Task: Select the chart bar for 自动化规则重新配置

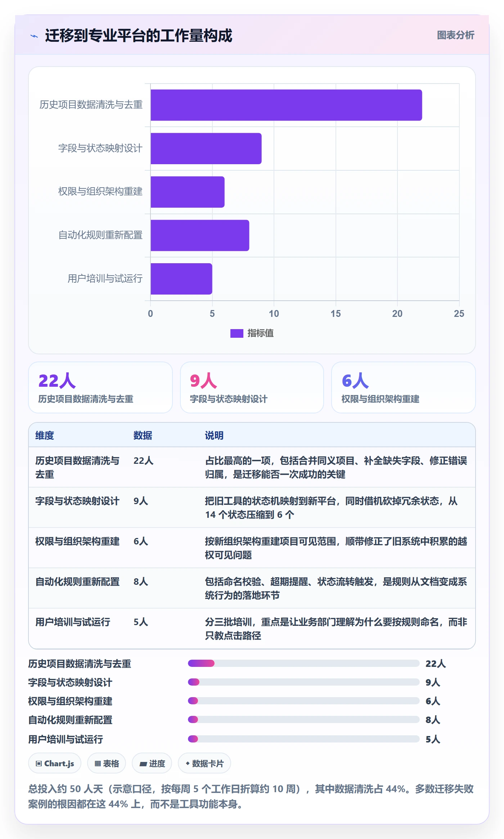Action: [200, 235]
